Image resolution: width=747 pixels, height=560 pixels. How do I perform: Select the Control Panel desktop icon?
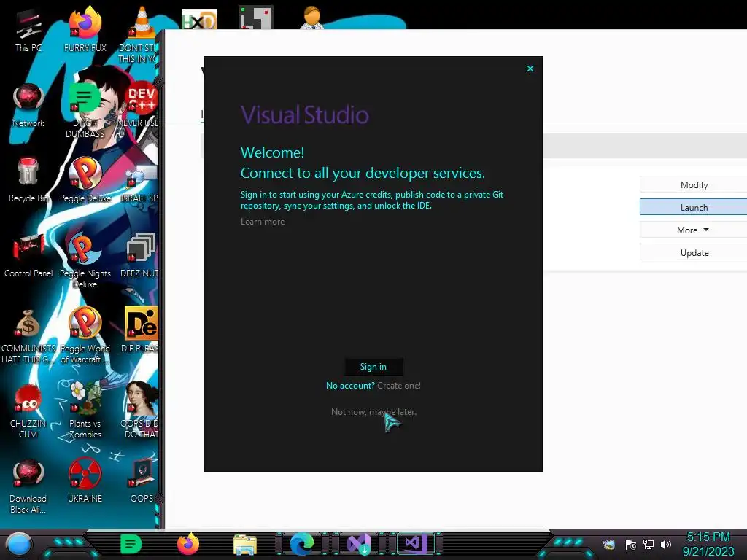pos(28,255)
